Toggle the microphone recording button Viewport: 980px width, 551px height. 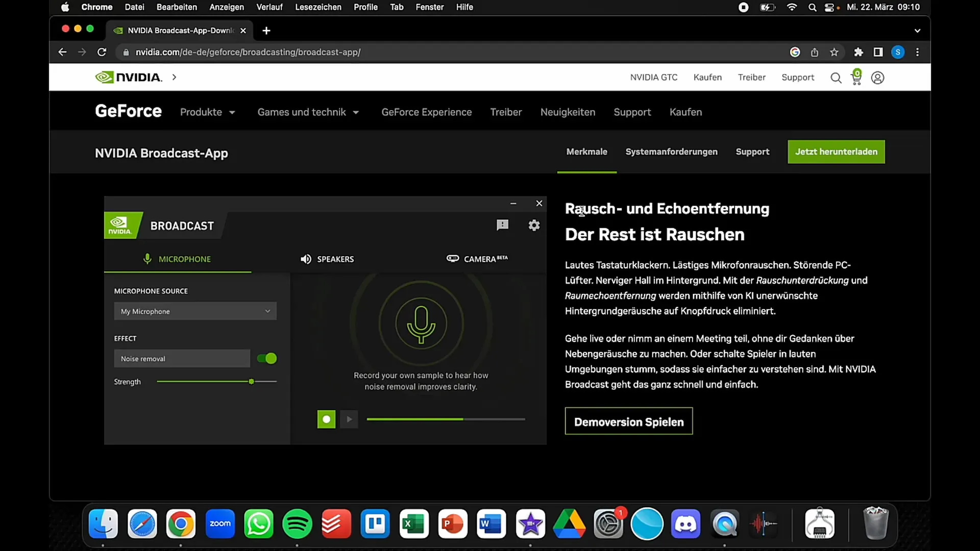(327, 418)
